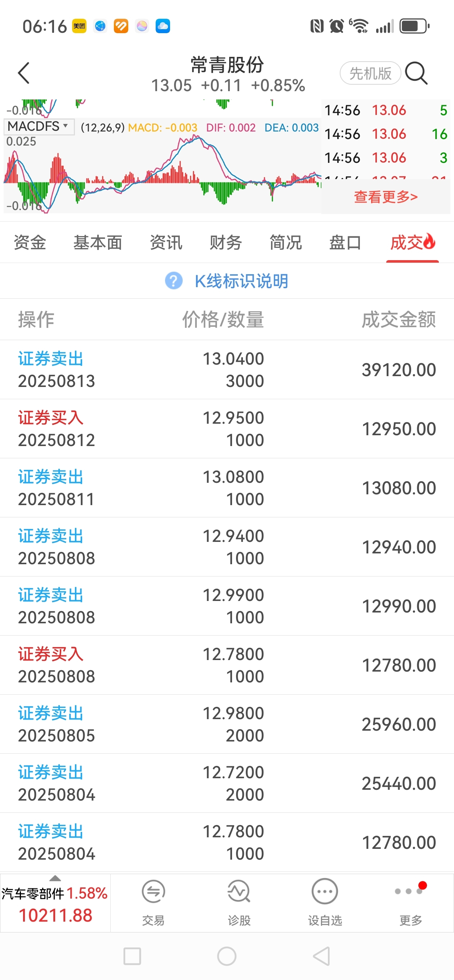Image resolution: width=454 pixels, height=980 pixels.
Task: Open the K线标识说明 link
Action: click(x=241, y=281)
